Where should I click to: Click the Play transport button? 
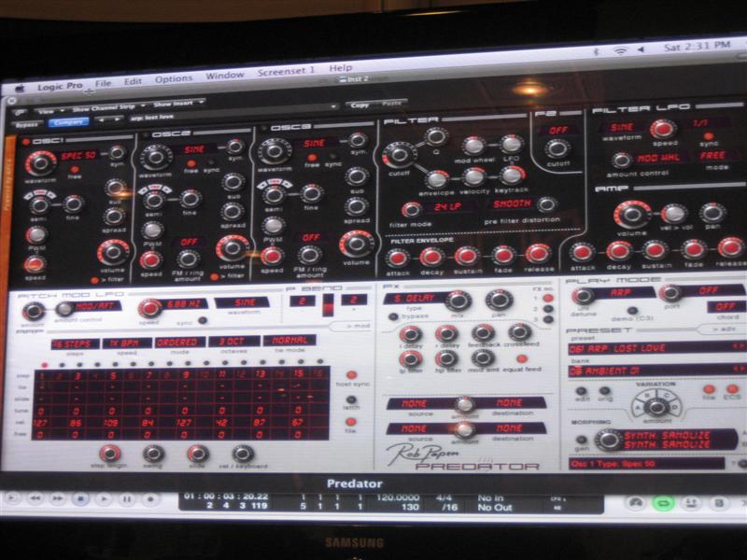(x=104, y=499)
